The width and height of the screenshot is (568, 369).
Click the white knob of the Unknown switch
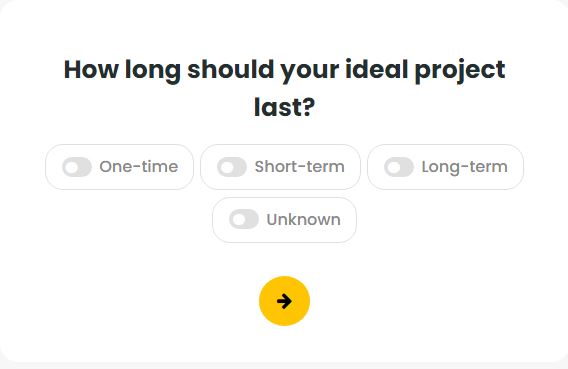point(239,220)
